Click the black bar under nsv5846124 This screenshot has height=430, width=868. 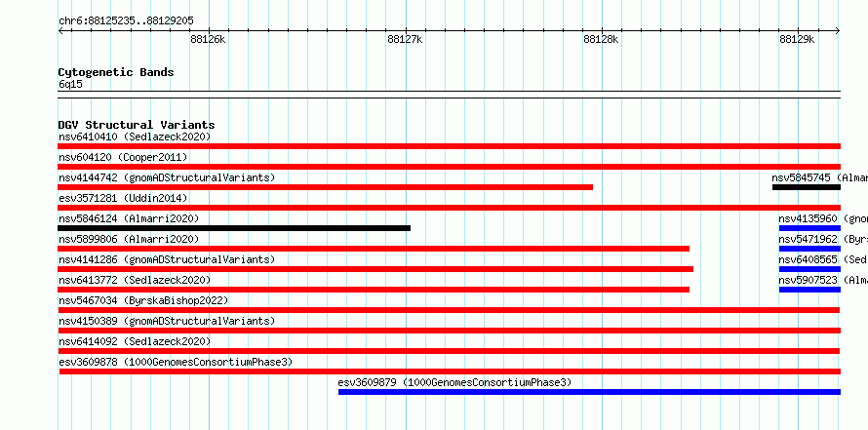pos(234,228)
